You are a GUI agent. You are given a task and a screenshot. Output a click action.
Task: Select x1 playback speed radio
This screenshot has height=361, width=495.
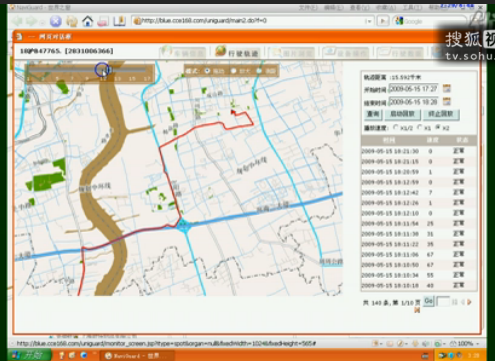pos(420,127)
